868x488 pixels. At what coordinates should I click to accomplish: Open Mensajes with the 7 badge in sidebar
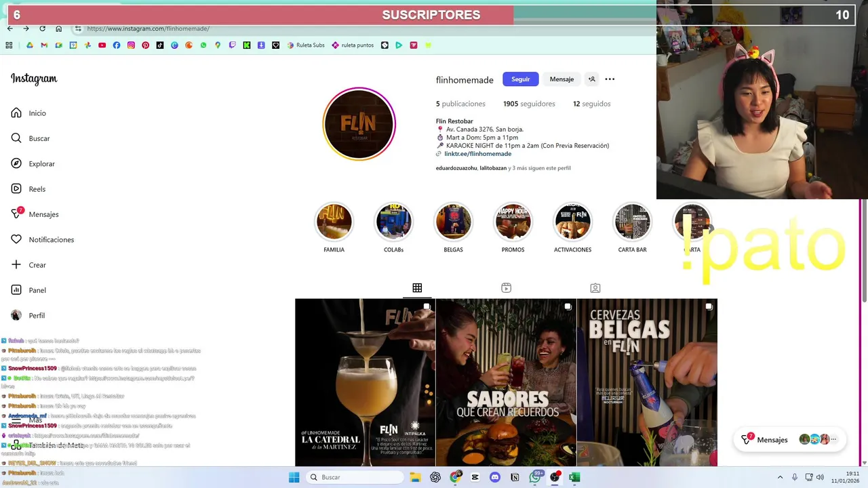pyautogui.click(x=35, y=214)
